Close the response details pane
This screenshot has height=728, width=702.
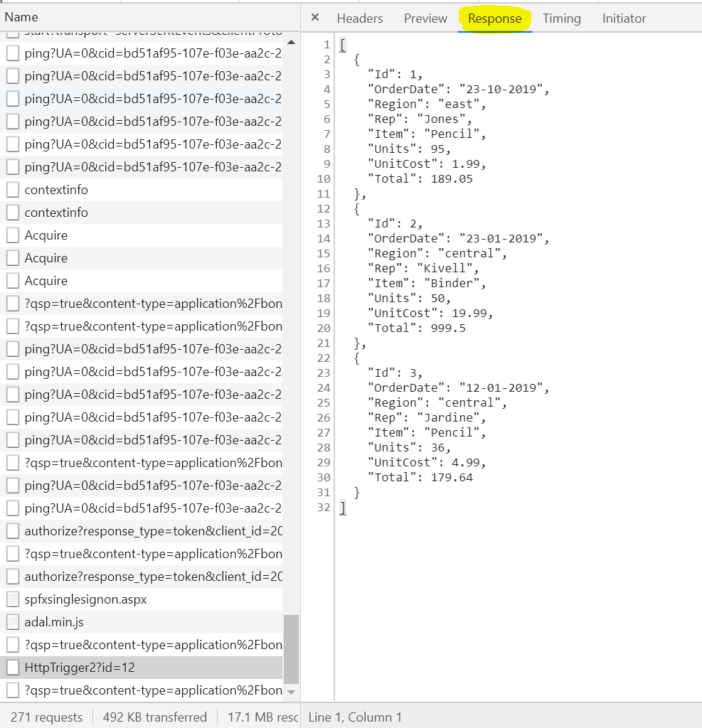click(315, 18)
